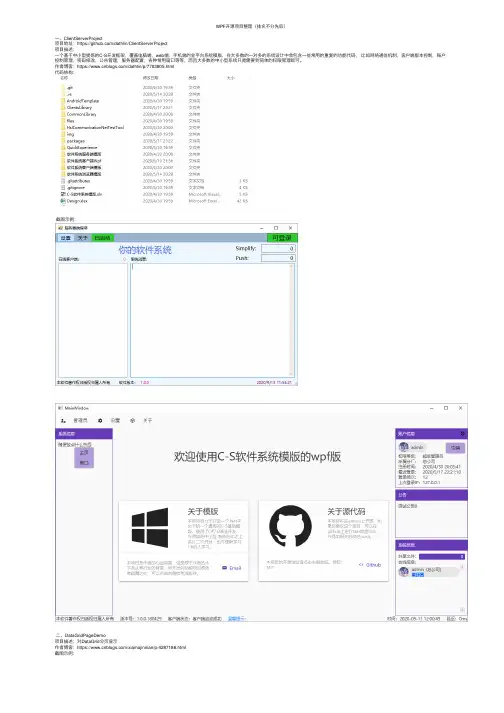Click the Windows logo on the 关于模版 card

tap(150, 527)
